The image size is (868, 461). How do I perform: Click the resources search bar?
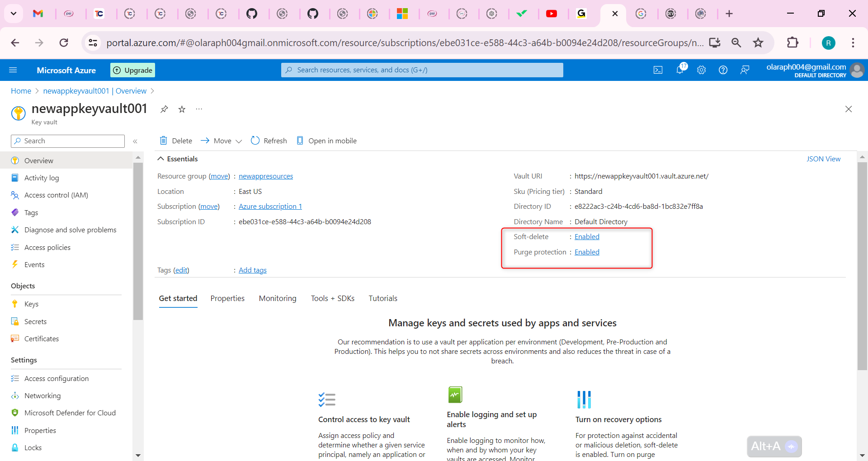tap(421, 70)
